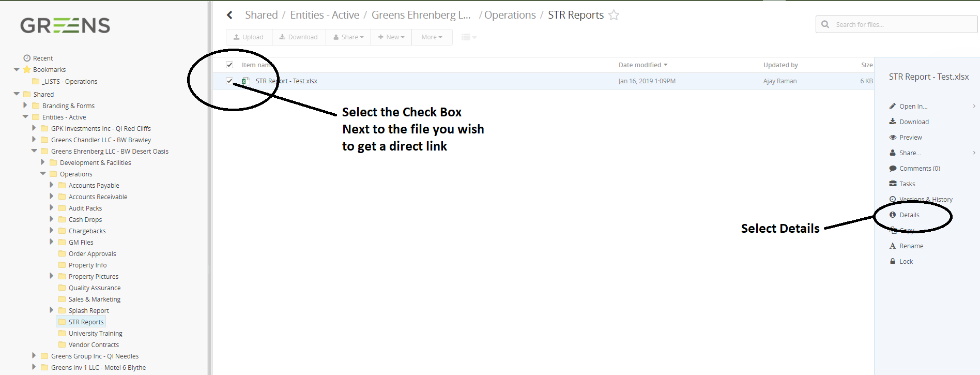Choose Open In... from the file panel
Image resolution: width=980 pixels, height=375 pixels.
point(913,107)
